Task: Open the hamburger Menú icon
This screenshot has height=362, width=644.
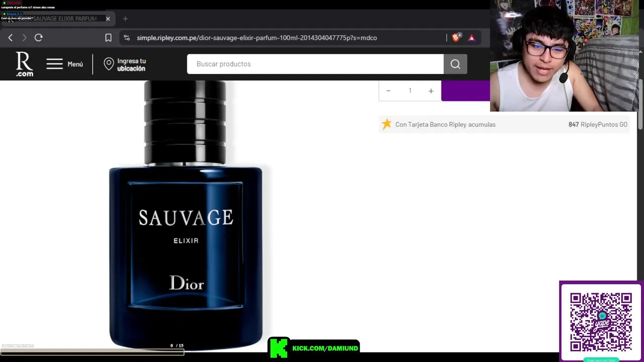Action: coord(54,64)
